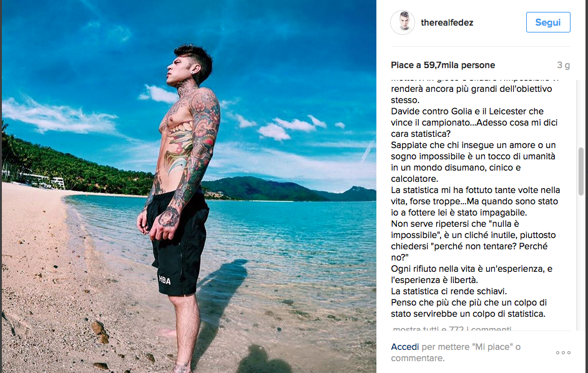The height and width of the screenshot is (373, 588).
Task: Expand 'mostra tutti e 772 commenti'
Action: (451, 329)
